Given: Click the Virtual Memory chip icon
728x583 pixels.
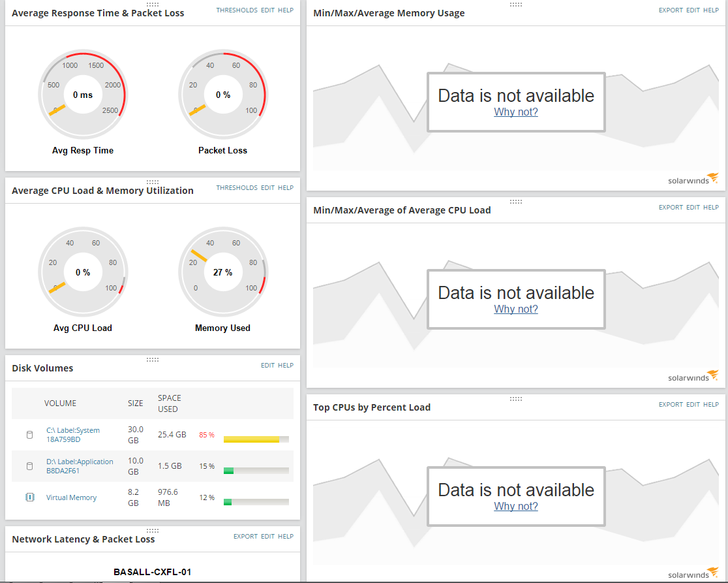Looking at the screenshot, I should [x=30, y=497].
